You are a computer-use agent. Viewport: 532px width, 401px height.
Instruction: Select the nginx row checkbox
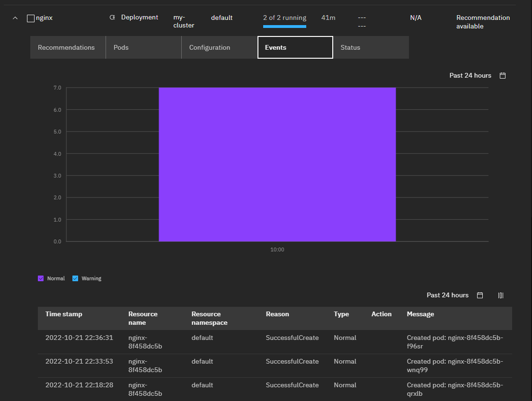[x=31, y=18]
